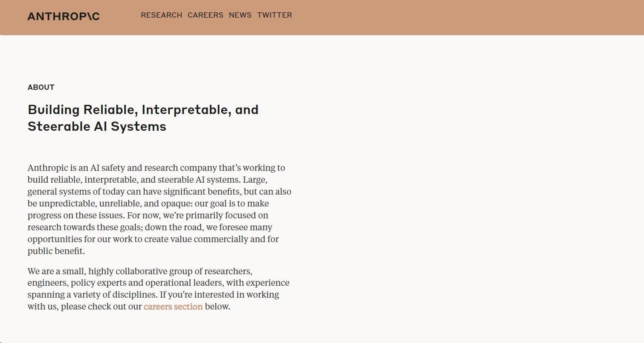This screenshot has height=343, width=644.
Task: Go to the Careers nav item
Action: (205, 15)
